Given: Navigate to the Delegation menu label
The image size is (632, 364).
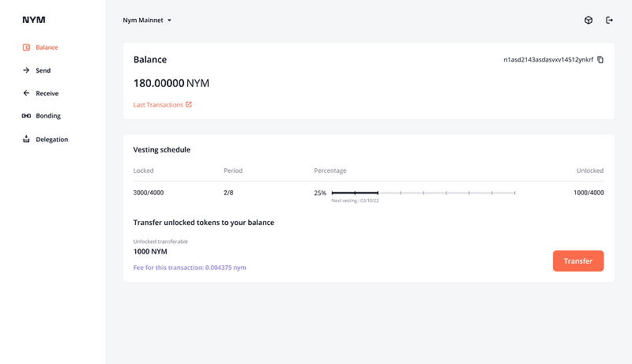Looking at the screenshot, I should click(x=52, y=139).
